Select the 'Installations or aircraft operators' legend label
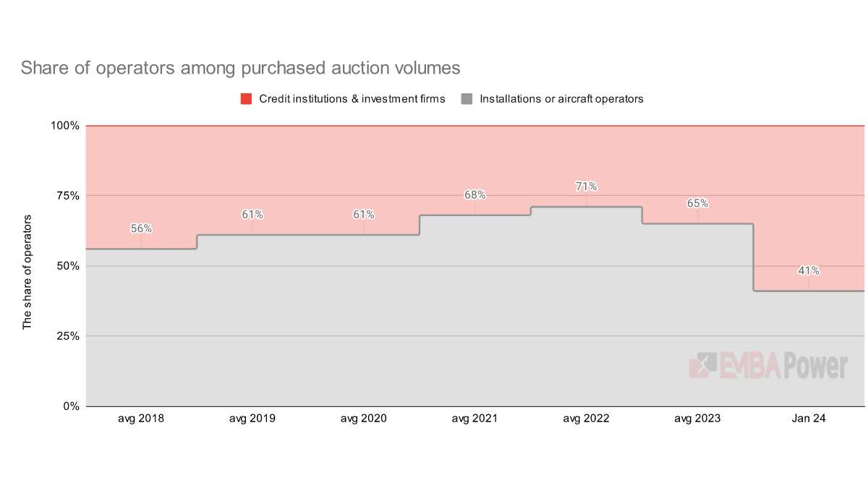The image size is (868, 488). coord(561,99)
